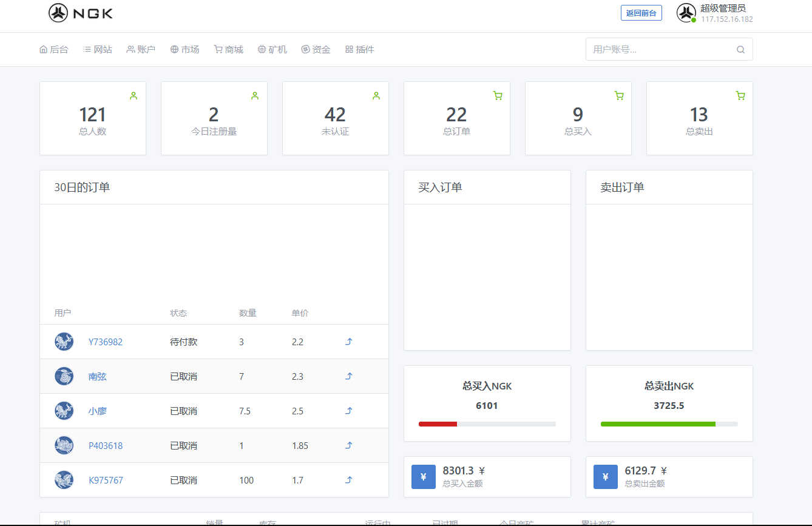
Task: Click the 22 总订单 count
Action: 456,115
